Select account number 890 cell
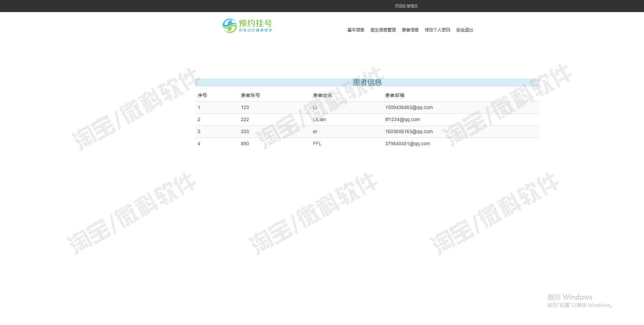This screenshot has height=325, width=644. [245, 144]
